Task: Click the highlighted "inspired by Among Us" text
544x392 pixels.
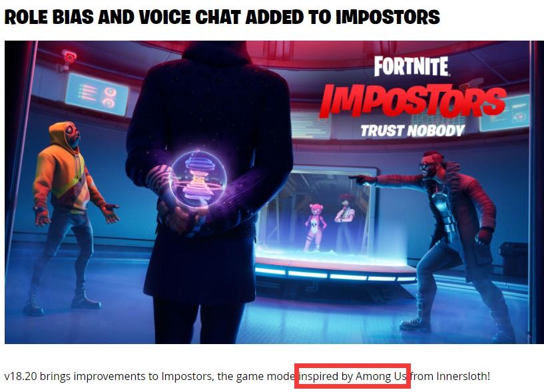Action: coord(352,376)
